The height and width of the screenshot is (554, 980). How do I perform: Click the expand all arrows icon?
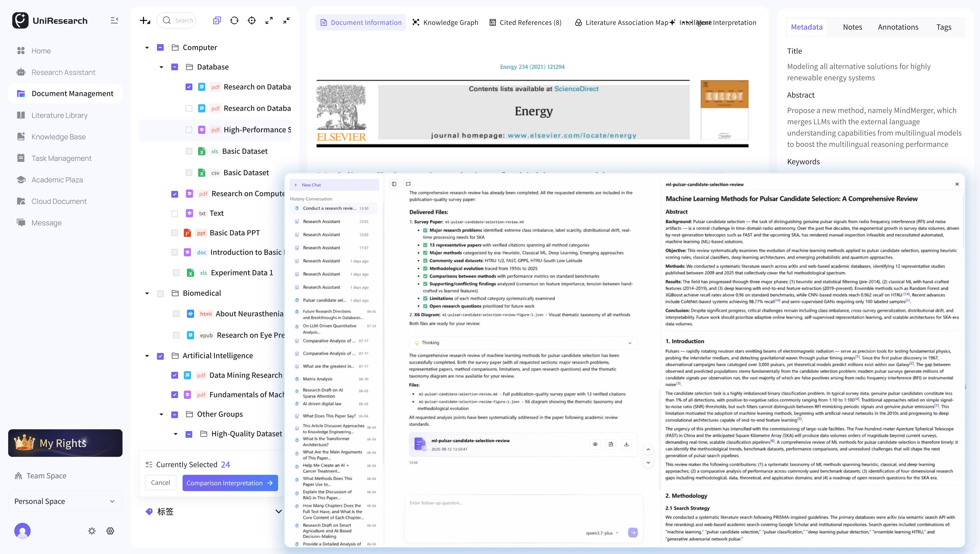pyautogui.click(x=269, y=21)
